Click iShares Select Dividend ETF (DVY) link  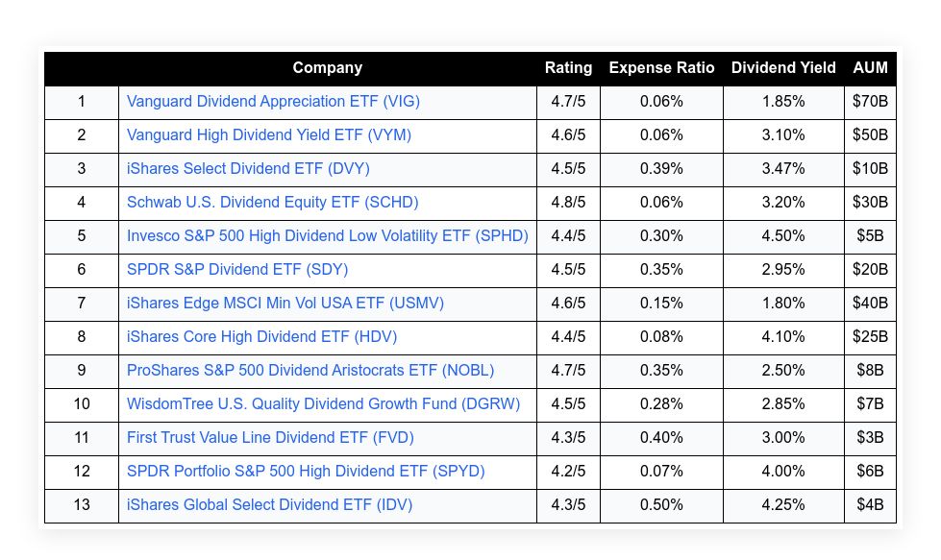point(248,169)
